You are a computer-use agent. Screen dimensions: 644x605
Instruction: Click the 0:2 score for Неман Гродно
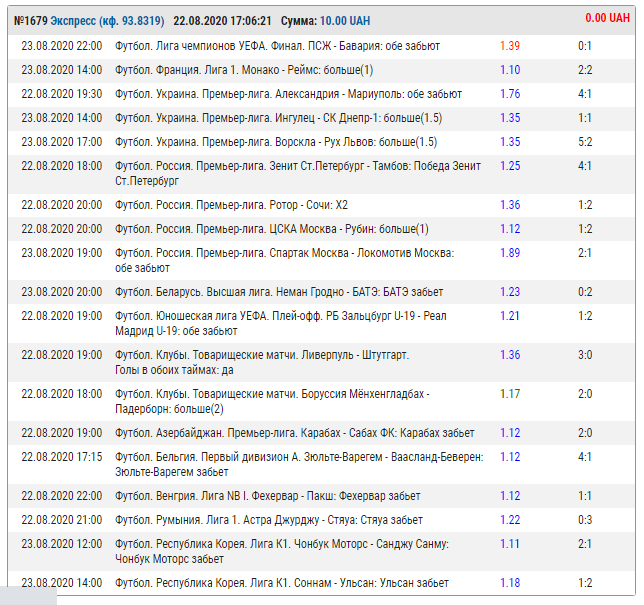585,292
